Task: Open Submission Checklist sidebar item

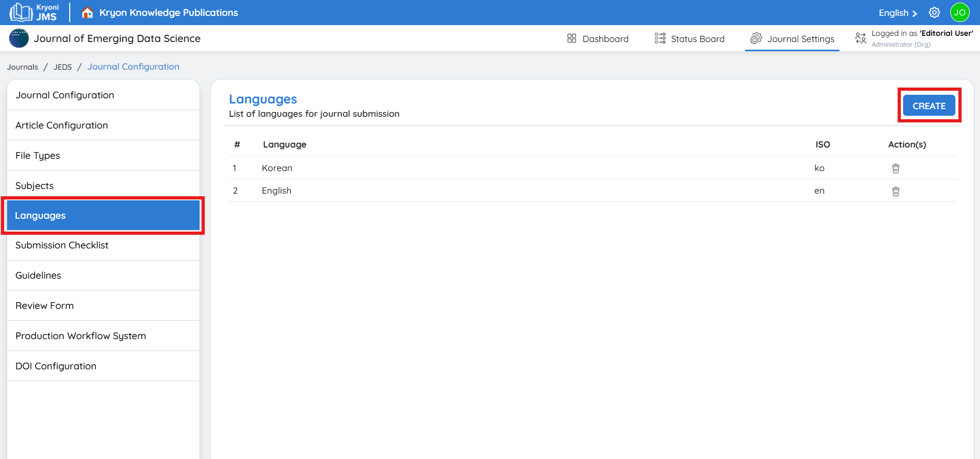Action: [x=62, y=245]
